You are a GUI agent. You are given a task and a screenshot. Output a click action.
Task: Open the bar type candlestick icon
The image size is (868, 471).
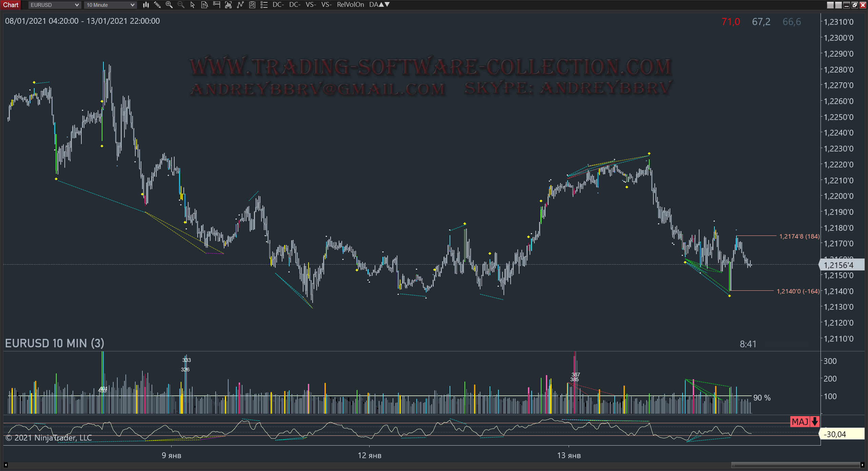tap(146, 5)
